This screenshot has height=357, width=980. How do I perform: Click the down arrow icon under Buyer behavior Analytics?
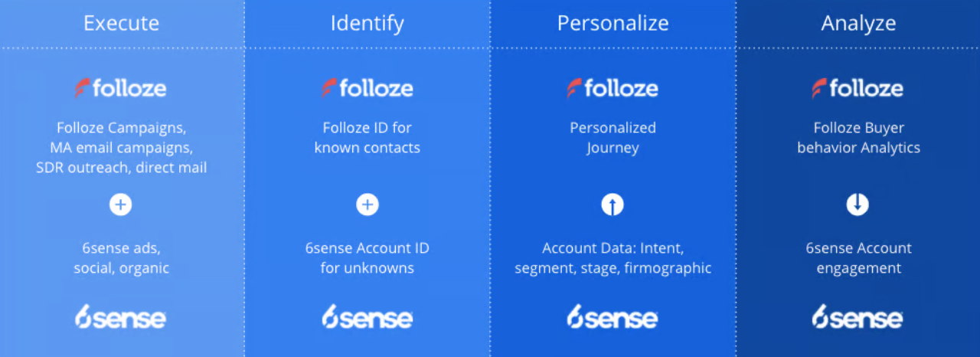click(857, 205)
